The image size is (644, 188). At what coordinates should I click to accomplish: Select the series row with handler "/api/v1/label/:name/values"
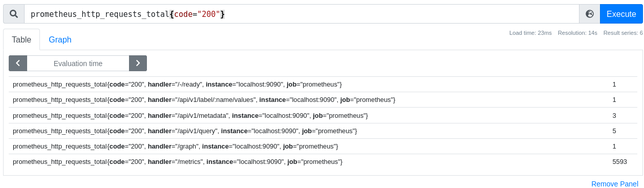pyautogui.click(x=323, y=99)
